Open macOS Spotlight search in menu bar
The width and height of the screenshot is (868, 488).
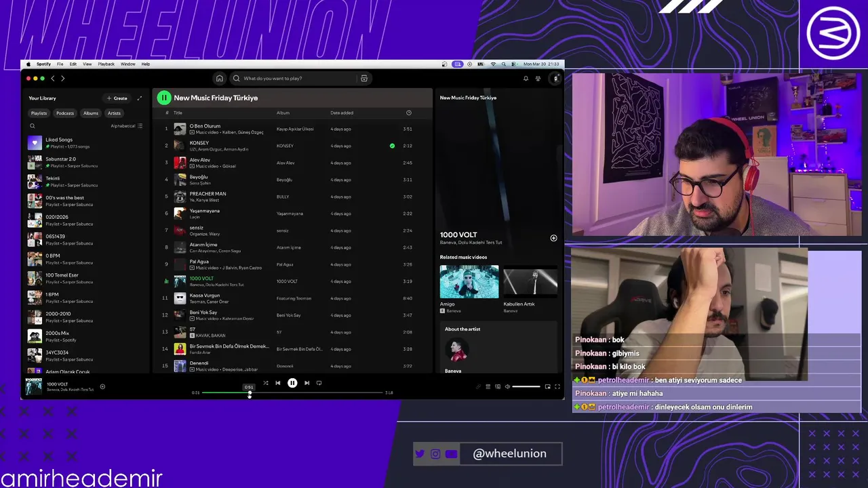coord(504,64)
